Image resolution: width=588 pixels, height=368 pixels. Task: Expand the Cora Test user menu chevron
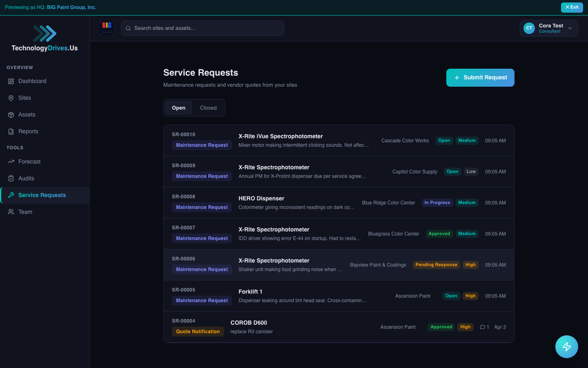[570, 28]
